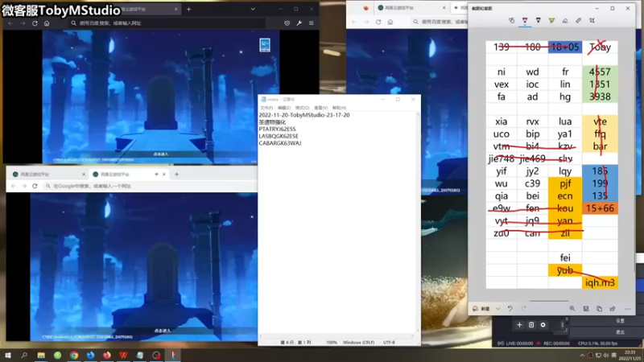Go home in top-right browser window
The height and width of the screenshot is (362, 644).
pos(390,22)
